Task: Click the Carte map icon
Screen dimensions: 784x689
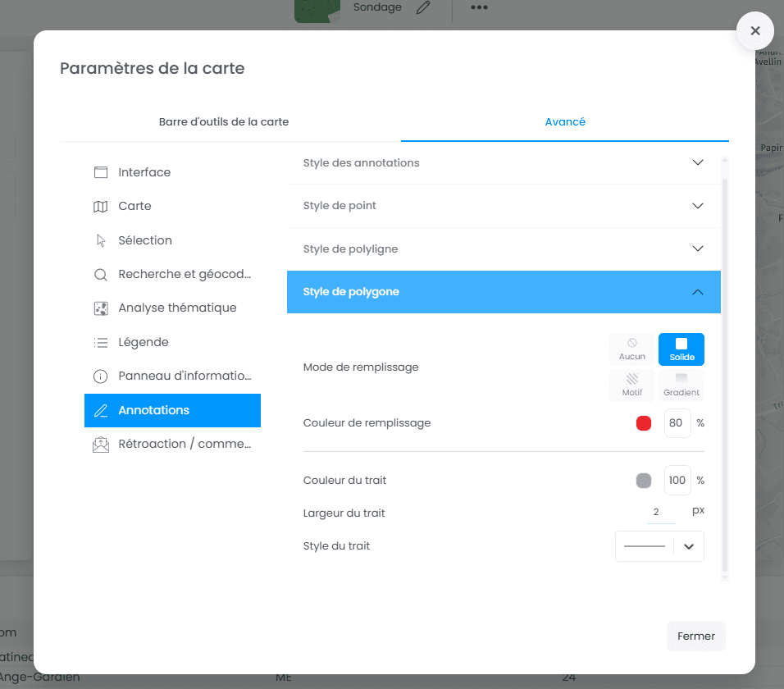Action: [x=101, y=207]
